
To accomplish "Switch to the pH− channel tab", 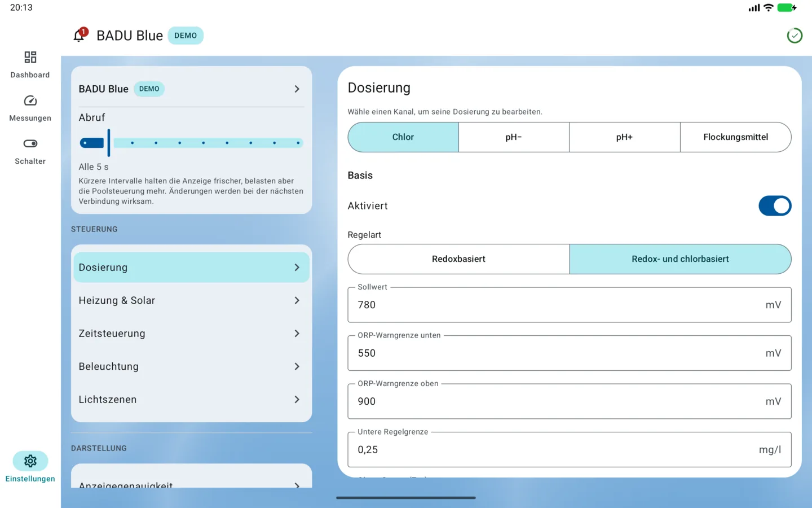I will pos(514,137).
